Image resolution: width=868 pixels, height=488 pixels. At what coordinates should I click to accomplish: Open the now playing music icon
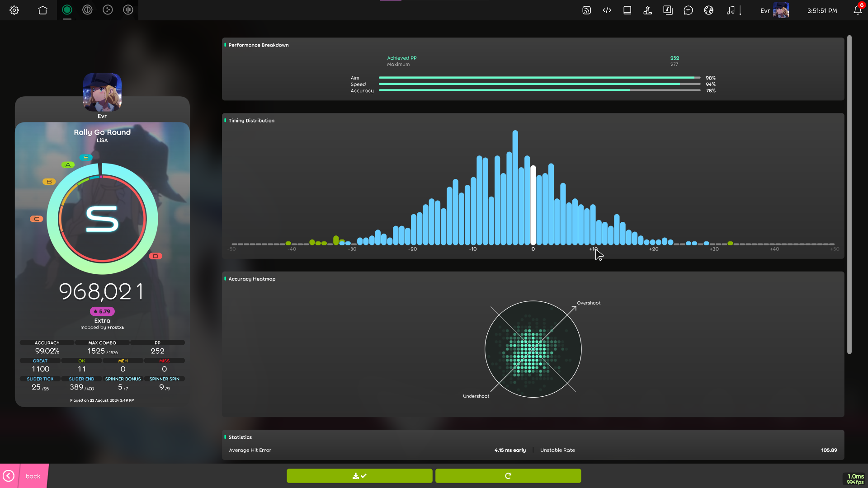(731, 10)
